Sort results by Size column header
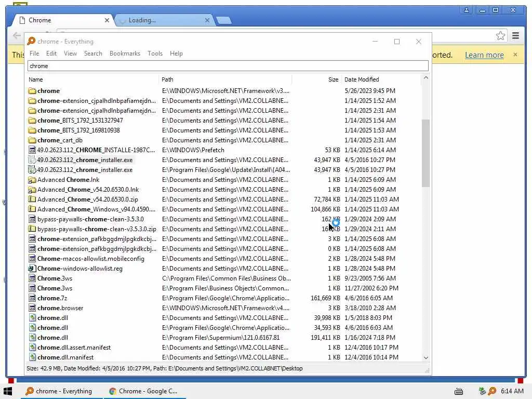 (x=317, y=79)
